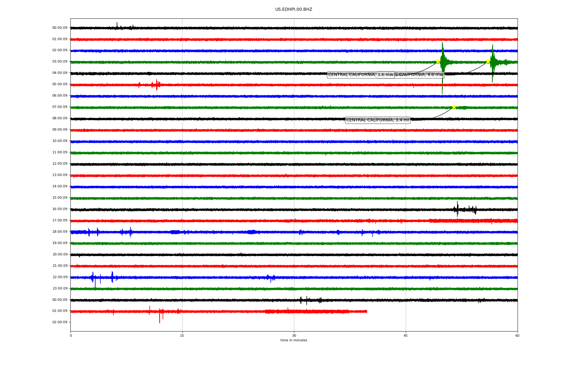The width and height of the screenshot is (588, 368).
Task: Click the 'CENTRAL CALIFORNIA, 3.4 ml' annotation box
Action: click(x=377, y=120)
